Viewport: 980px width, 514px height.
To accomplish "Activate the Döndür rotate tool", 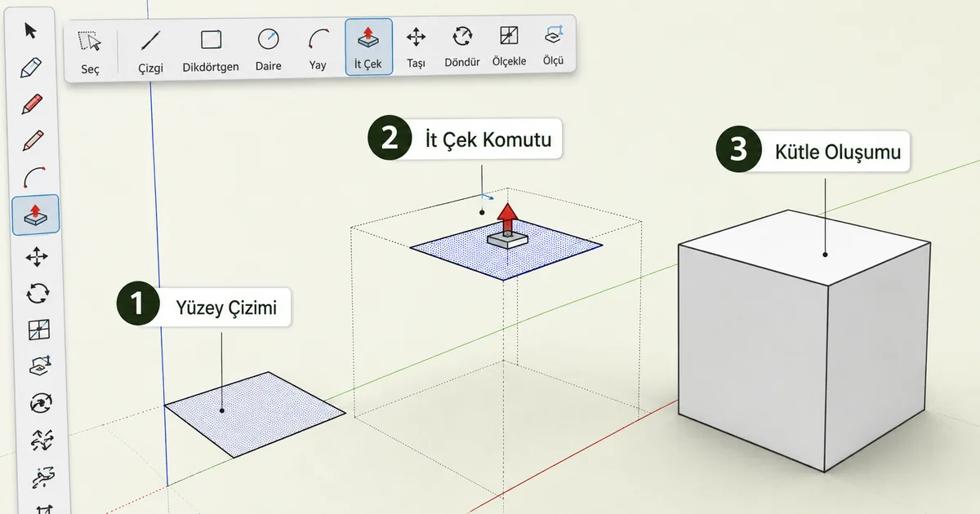I will (x=462, y=48).
